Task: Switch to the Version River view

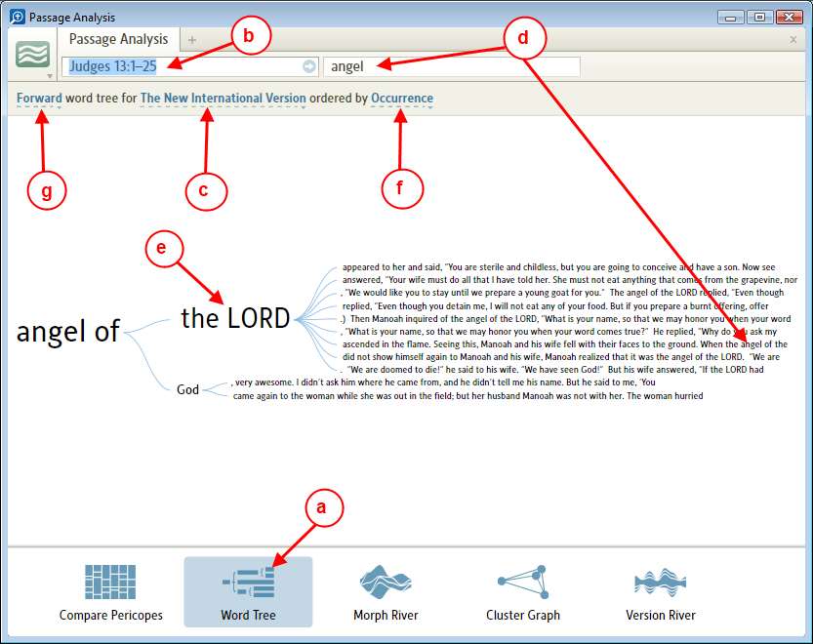Action: 660,592
